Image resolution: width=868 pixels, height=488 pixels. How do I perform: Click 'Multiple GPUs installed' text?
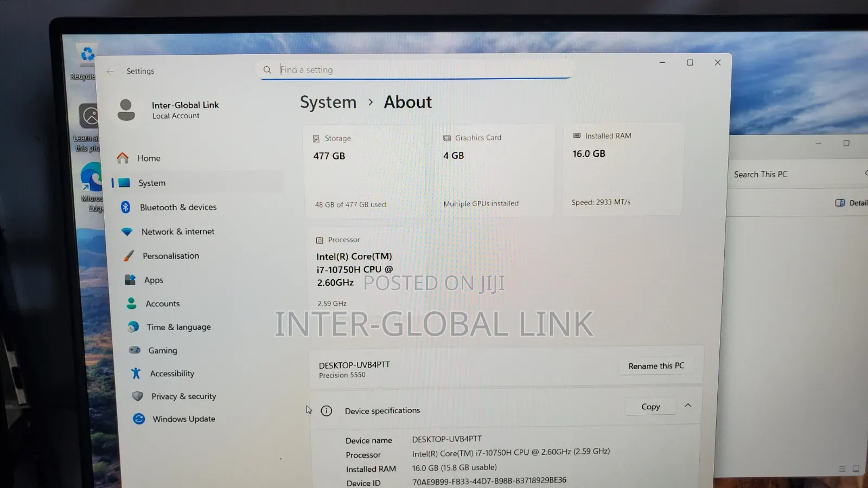coord(481,204)
